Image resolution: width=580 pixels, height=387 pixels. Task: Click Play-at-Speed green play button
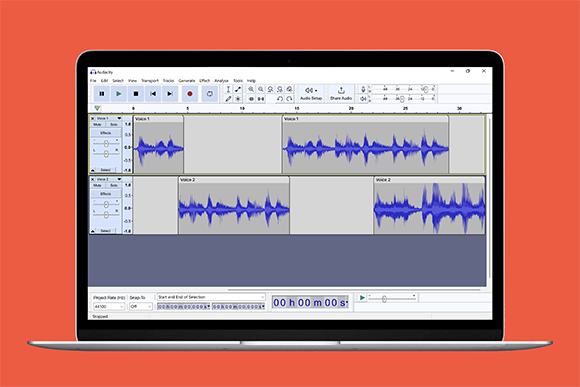tap(362, 298)
